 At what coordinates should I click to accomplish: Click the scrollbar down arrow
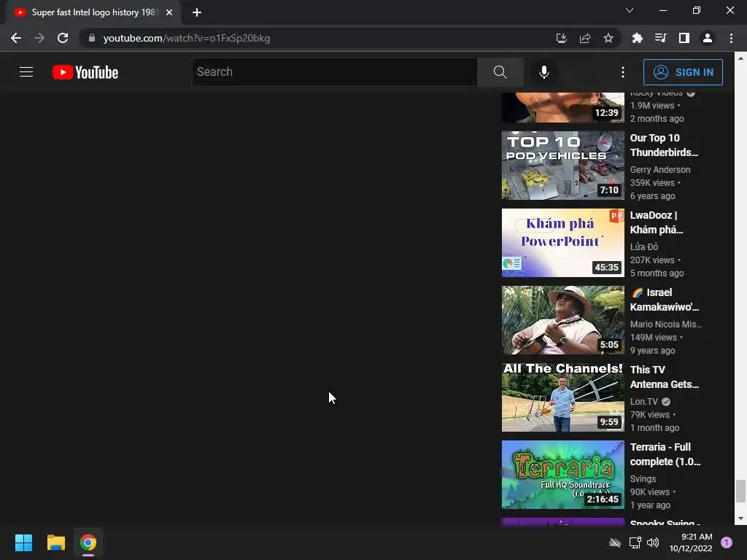[x=740, y=518]
